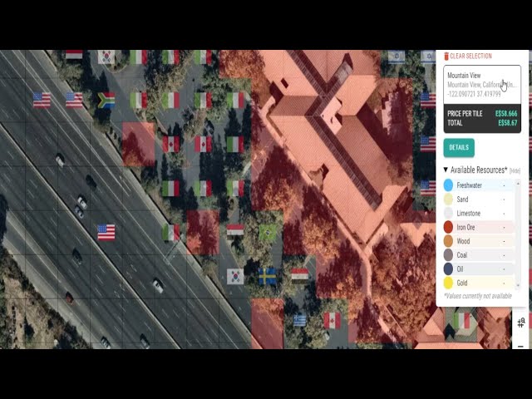Click the 'Coal' resource label

pos(462,255)
